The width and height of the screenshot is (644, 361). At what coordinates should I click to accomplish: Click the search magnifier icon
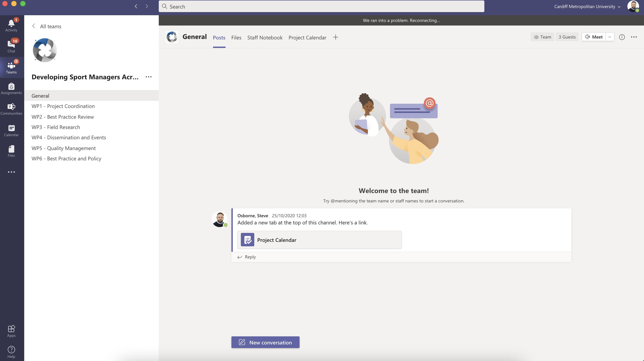(x=165, y=6)
